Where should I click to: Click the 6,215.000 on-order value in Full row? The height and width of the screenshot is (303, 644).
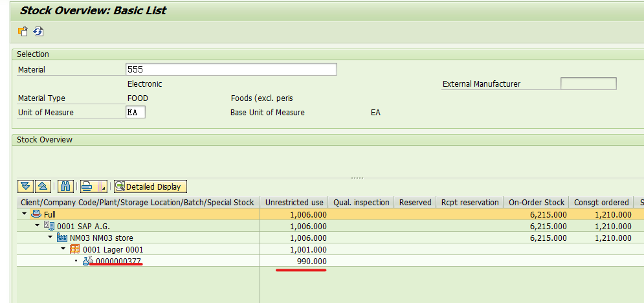pos(548,215)
